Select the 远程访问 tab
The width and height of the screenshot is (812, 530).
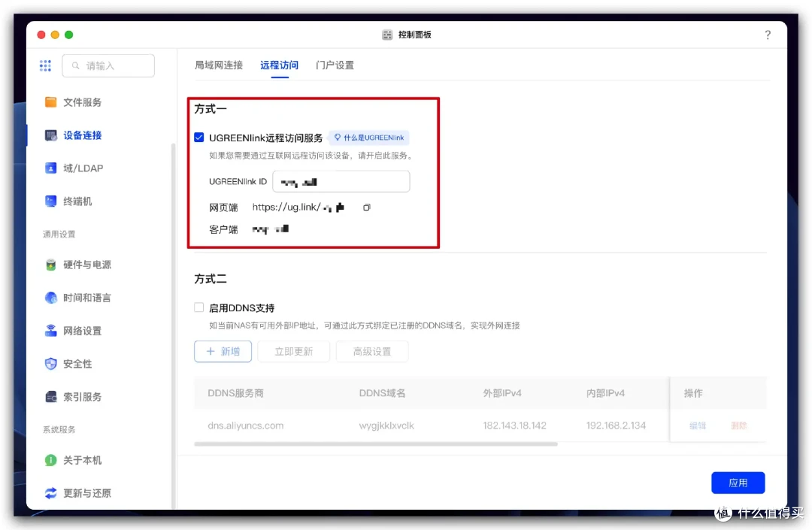[279, 65]
